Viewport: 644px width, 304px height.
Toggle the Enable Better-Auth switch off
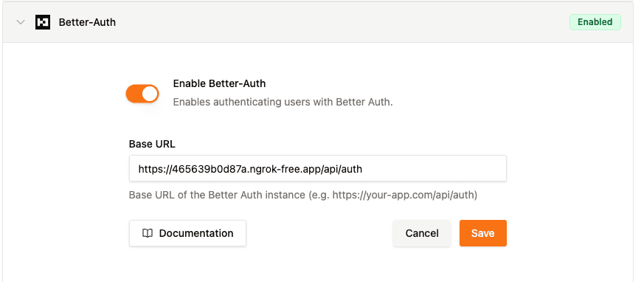[x=142, y=94]
